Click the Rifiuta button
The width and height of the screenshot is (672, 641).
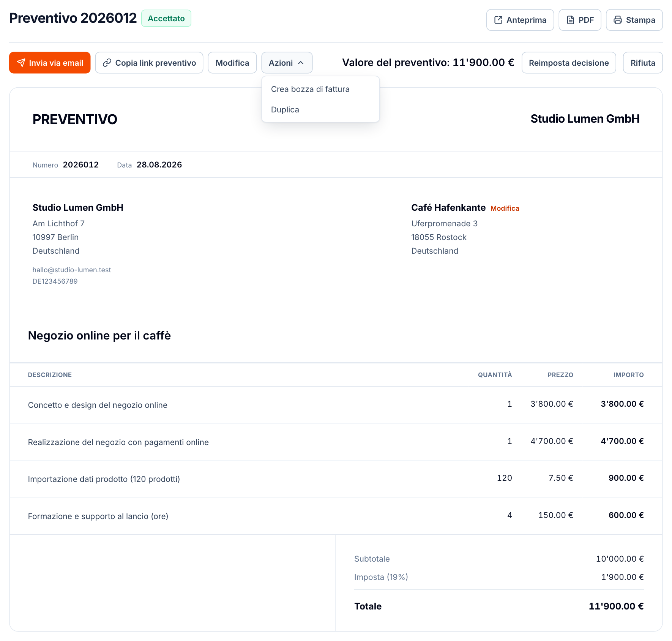pyautogui.click(x=643, y=63)
